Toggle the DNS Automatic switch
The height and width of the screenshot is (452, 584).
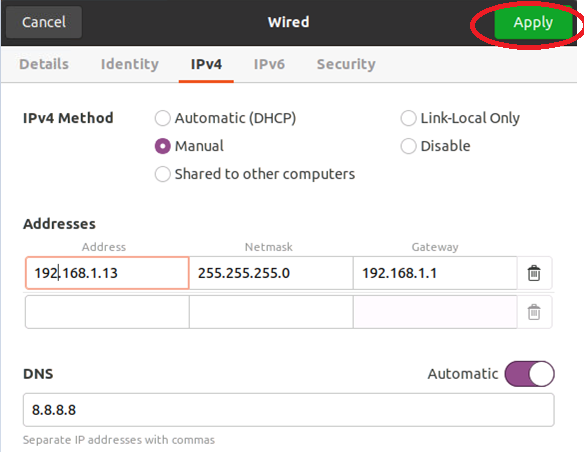click(529, 374)
